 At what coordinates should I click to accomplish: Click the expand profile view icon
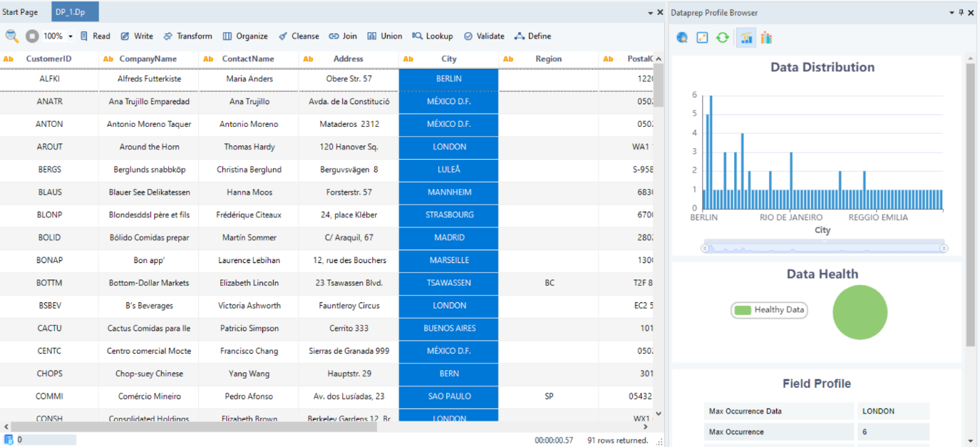pyautogui.click(x=702, y=38)
